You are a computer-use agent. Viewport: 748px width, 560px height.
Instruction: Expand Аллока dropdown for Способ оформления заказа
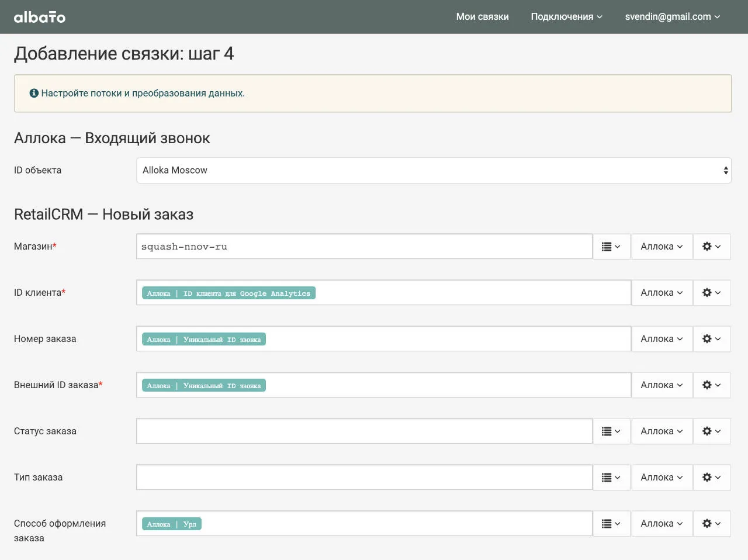tap(662, 524)
